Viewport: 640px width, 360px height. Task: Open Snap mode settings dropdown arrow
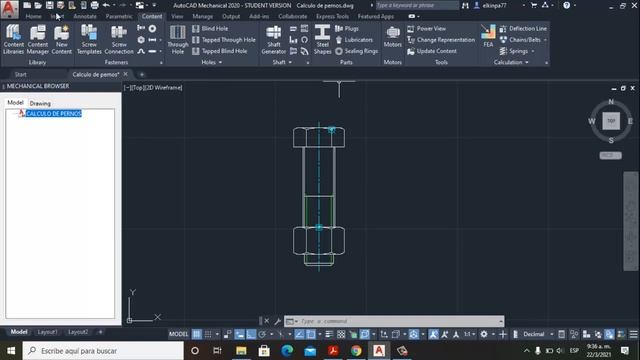pos(217,334)
